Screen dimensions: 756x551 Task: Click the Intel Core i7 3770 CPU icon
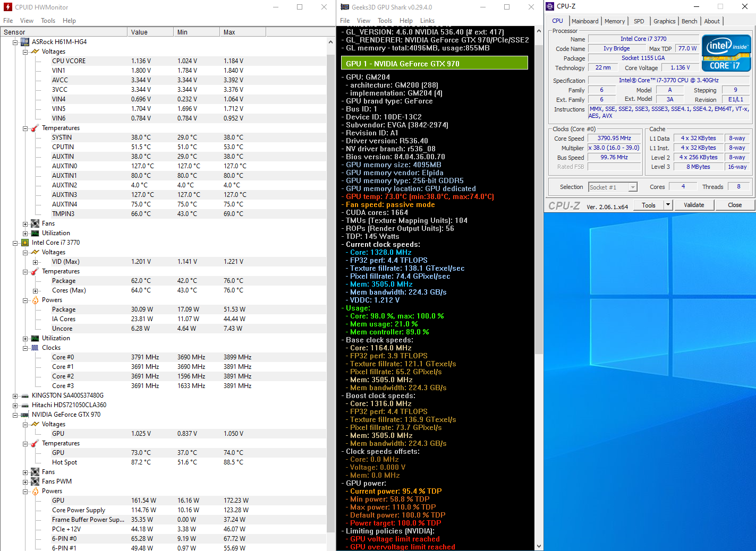[x=25, y=243]
